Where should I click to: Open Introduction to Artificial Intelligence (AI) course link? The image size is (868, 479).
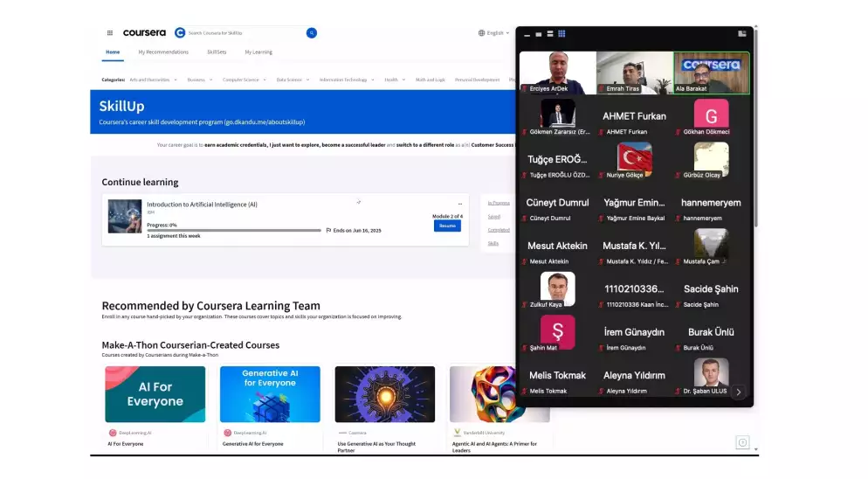(x=202, y=205)
